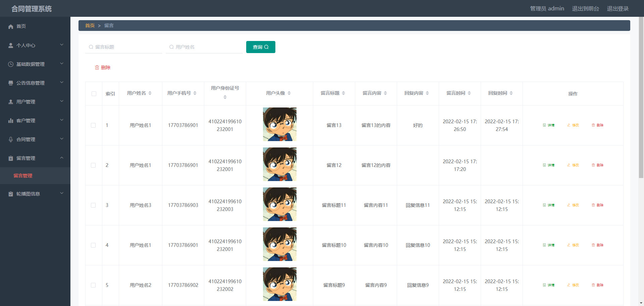Toggle the select-all checkbox in table header
This screenshot has height=306, width=644.
tap(94, 94)
